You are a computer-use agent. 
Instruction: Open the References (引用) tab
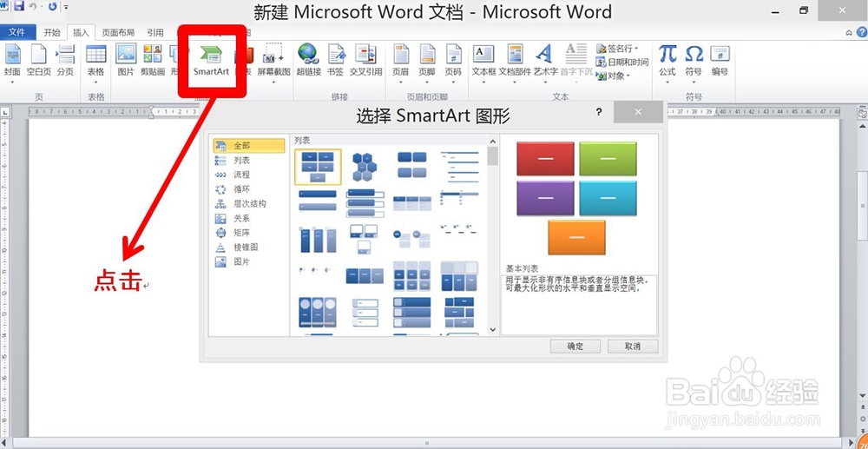pos(155,33)
